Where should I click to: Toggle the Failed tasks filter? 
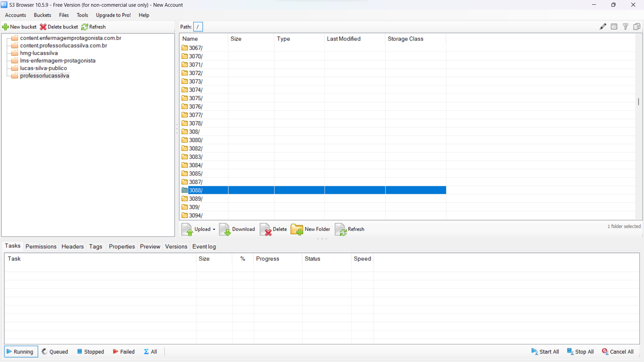124,352
